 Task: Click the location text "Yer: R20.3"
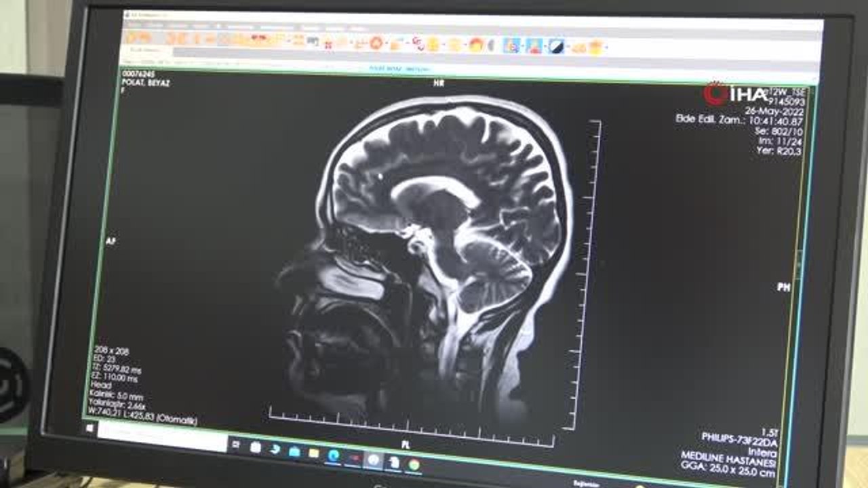(779, 151)
